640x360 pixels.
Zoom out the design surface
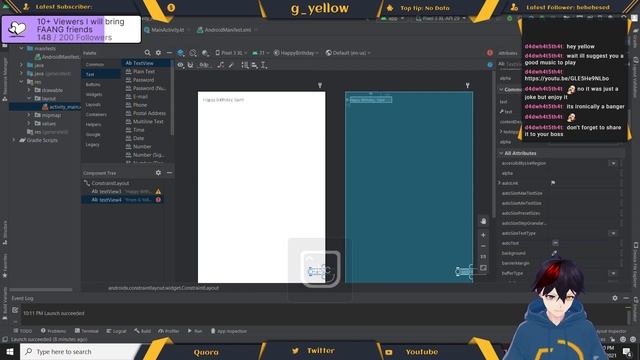[x=483, y=246]
